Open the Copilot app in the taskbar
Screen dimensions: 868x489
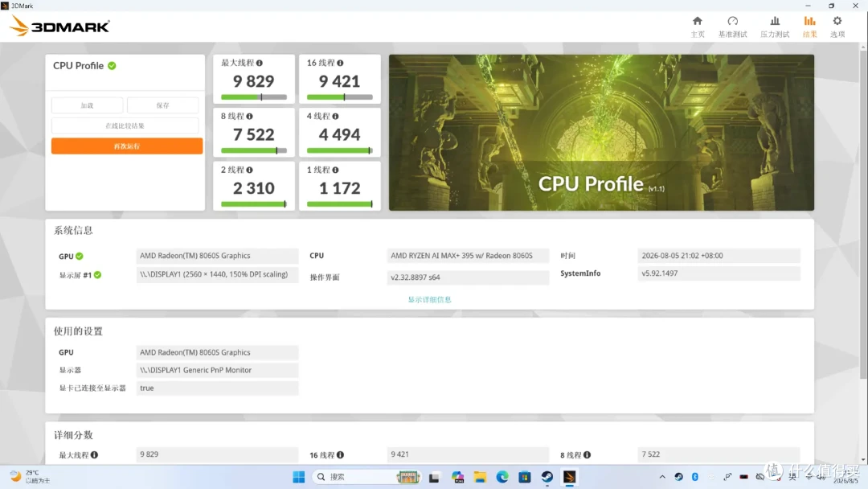458,477
